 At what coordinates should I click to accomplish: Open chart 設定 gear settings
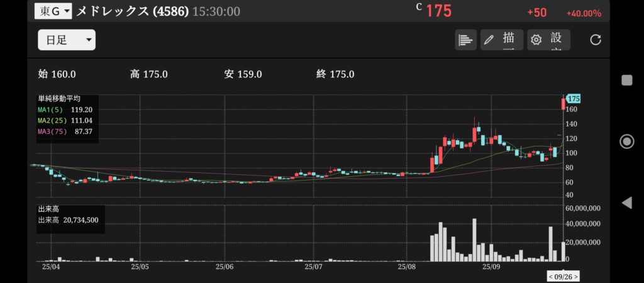pos(548,40)
